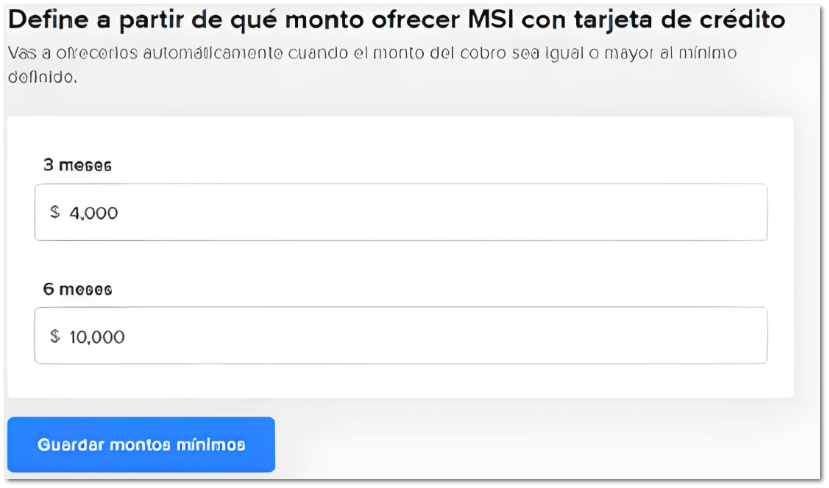Click the word "definido." in the description
This screenshot has height=488, width=829.
[x=42, y=76]
